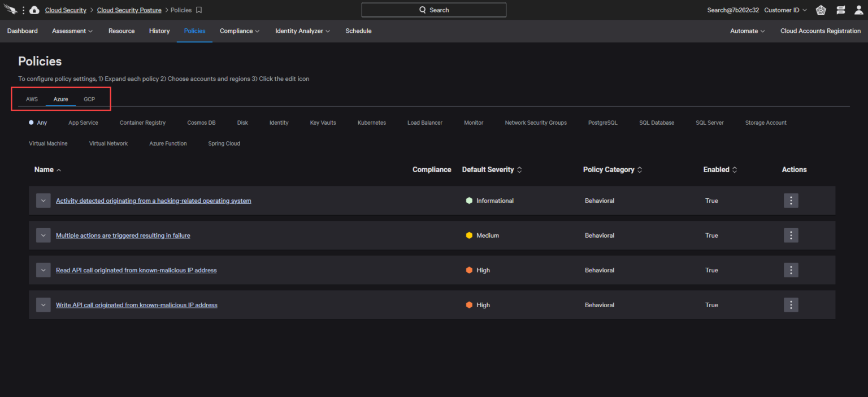Screen dimensions: 868x397
Task: Click the Informational severity color dot
Action: click(469, 200)
